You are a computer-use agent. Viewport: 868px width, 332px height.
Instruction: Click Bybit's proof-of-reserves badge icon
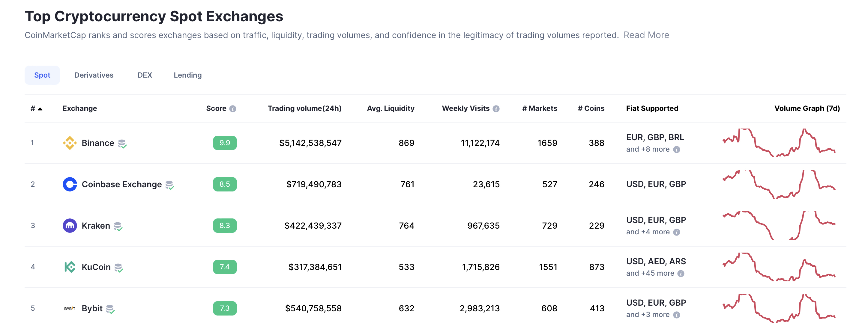pos(110,310)
